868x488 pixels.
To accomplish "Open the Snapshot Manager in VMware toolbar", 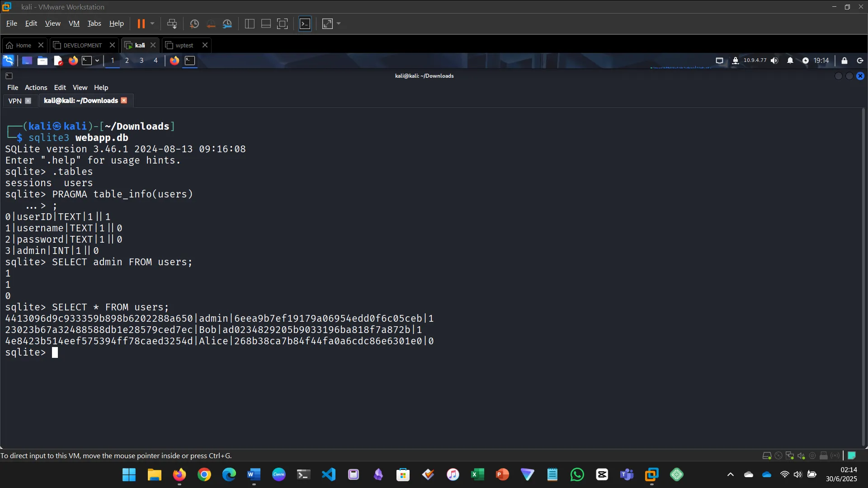I will [227, 23].
